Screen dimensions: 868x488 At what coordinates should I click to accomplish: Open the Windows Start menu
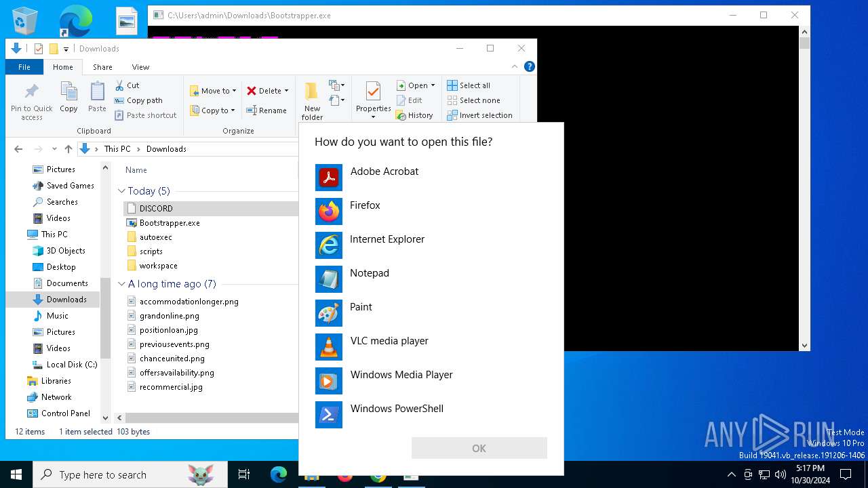pos(16,474)
